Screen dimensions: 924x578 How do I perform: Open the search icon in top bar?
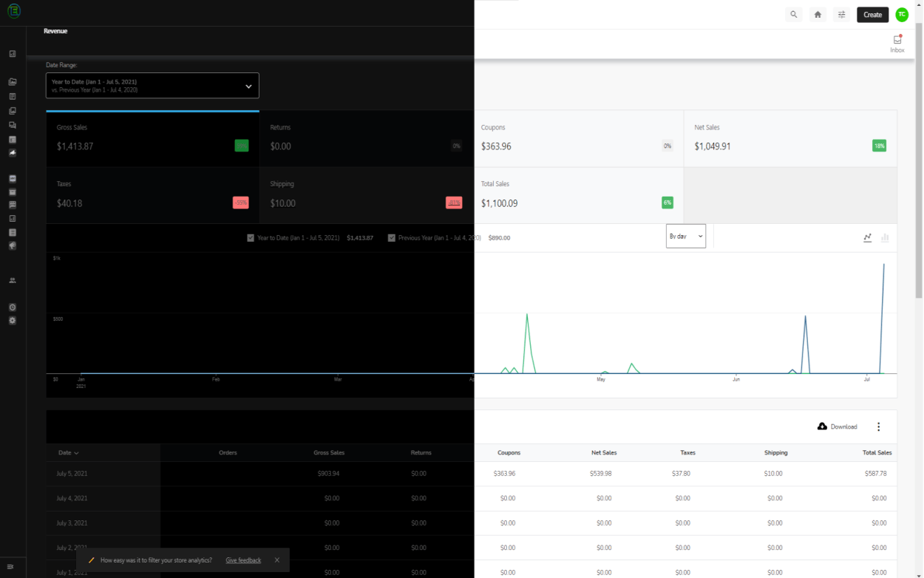coord(793,15)
